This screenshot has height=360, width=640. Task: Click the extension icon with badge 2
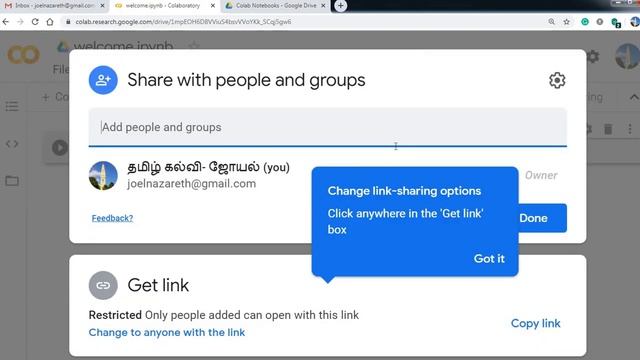tap(616, 22)
